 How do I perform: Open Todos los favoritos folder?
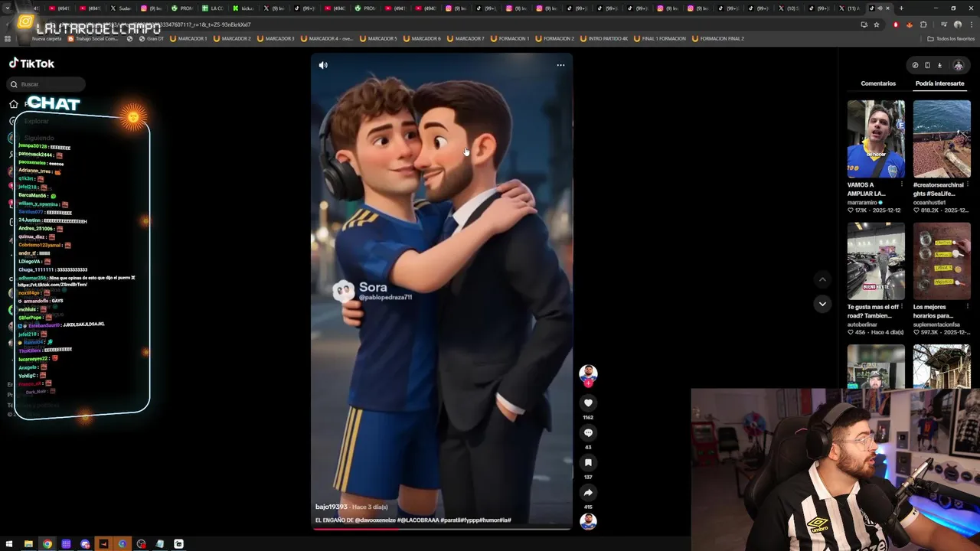(x=952, y=38)
